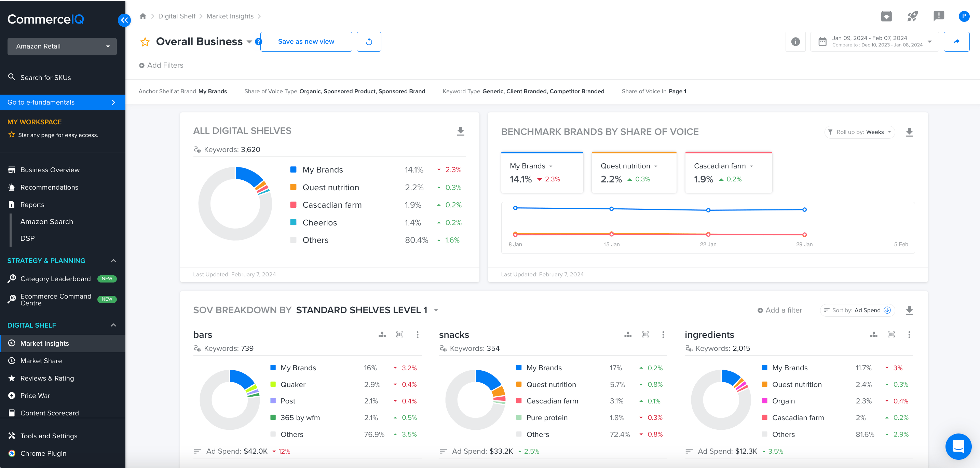The width and height of the screenshot is (980, 468).
Task: Click Save as new view button
Action: point(306,42)
